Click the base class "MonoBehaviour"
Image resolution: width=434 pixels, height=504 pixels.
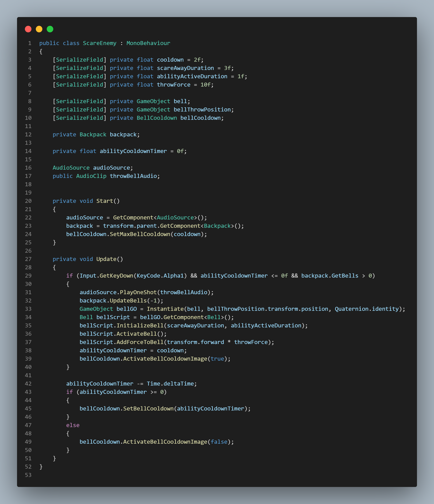pyautogui.click(x=148, y=43)
